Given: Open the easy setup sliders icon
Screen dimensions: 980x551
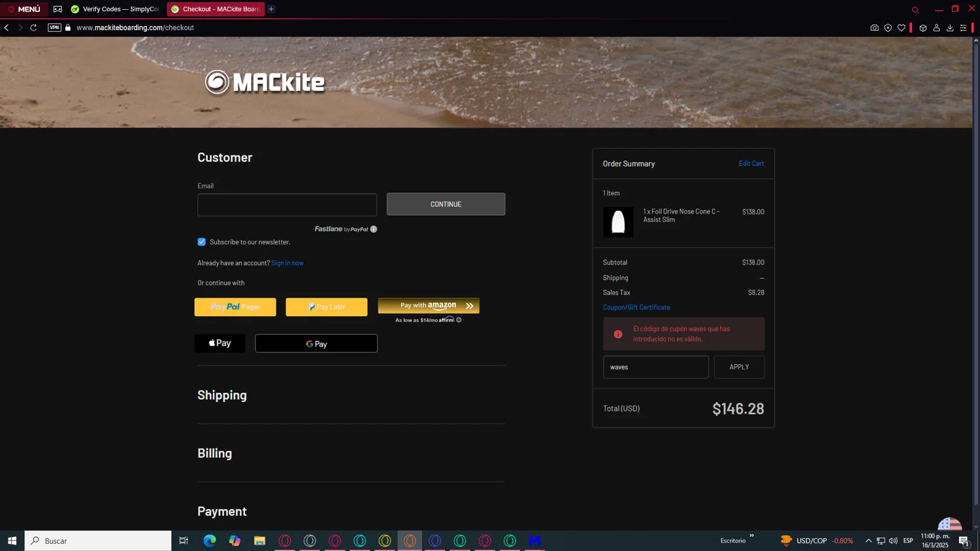Looking at the screenshot, I should 963,27.
